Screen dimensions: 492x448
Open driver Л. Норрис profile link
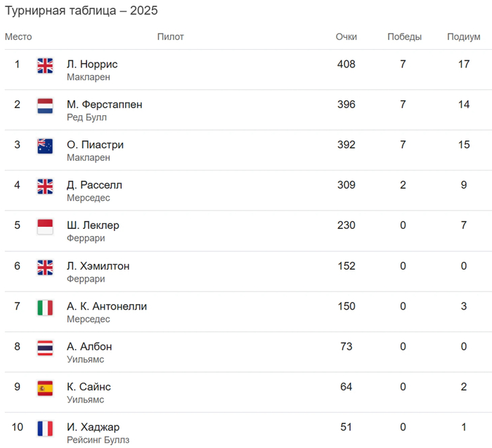(92, 64)
